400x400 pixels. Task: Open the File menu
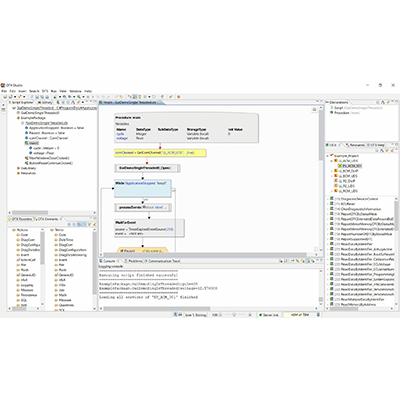click(x=4, y=91)
